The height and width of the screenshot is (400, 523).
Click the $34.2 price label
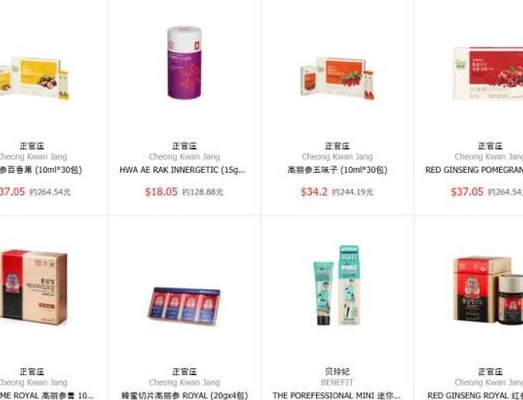[314, 192]
